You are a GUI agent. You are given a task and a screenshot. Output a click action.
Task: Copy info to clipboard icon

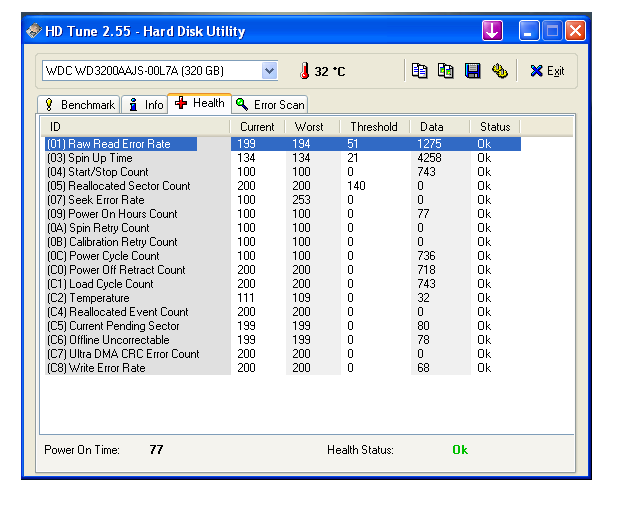419,71
